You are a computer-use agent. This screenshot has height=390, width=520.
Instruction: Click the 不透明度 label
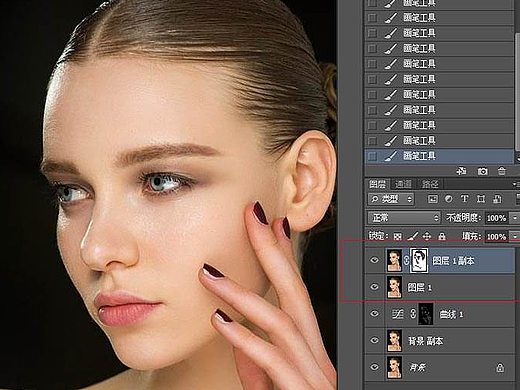tap(464, 218)
